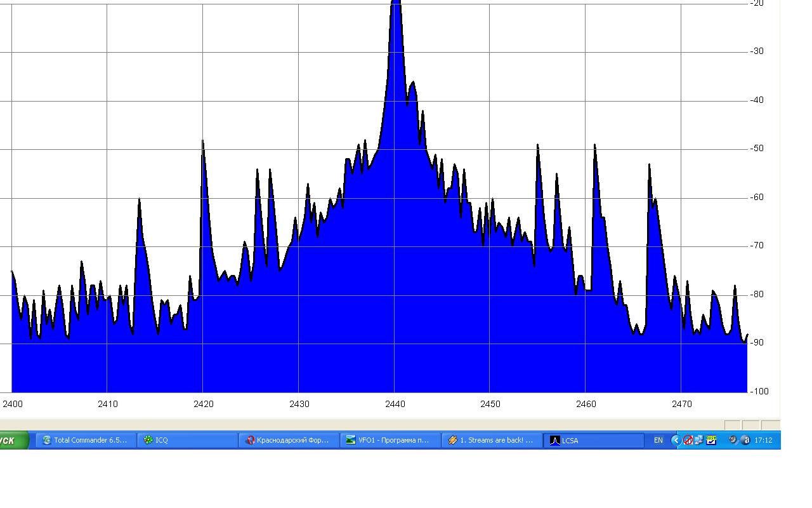The image size is (812, 508).
Task: Expand hidden tray icons with arrow
Action: (x=676, y=440)
